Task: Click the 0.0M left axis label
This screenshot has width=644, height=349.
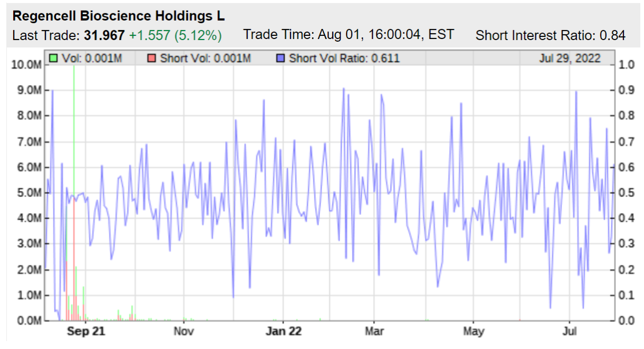Action: [28, 321]
